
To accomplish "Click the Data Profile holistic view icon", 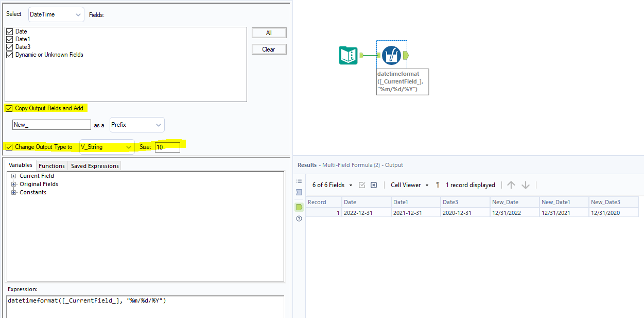I will (300, 192).
